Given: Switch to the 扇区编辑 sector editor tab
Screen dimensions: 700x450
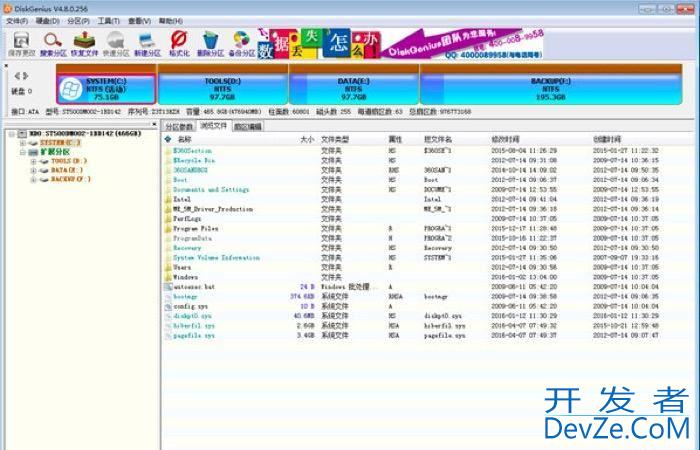Looking at the screenshot, I should (248, 127).
